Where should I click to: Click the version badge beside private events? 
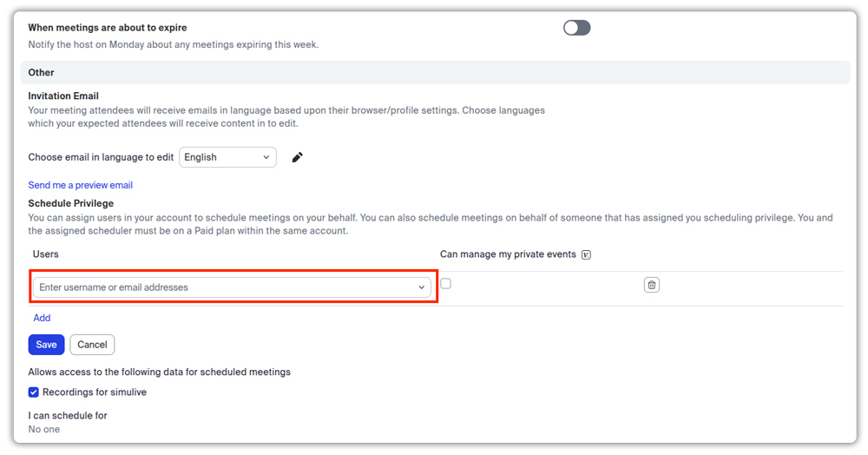point(586,254)
